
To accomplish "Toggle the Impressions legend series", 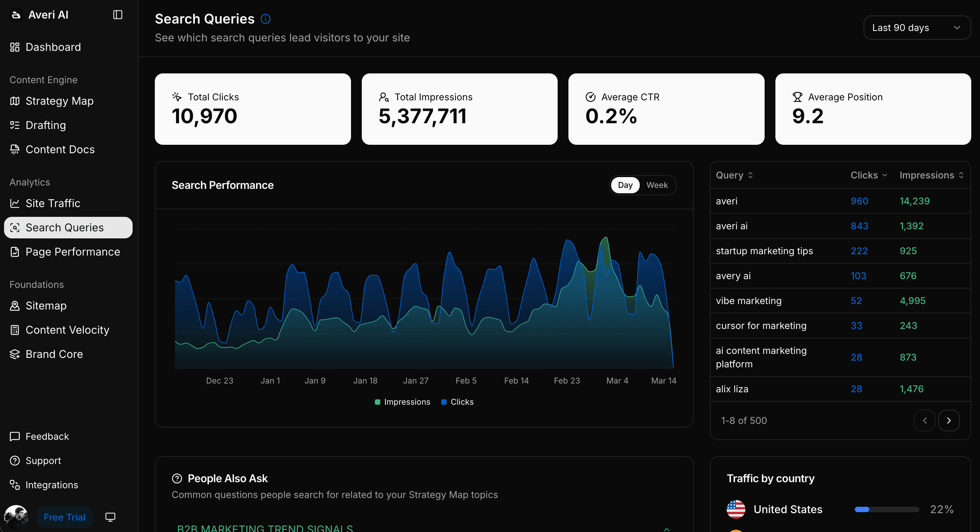I will [x=403, y=402].
